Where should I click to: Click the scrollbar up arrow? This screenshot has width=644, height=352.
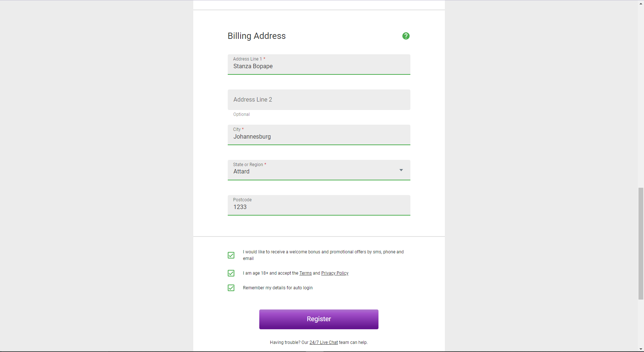(641, 3)
